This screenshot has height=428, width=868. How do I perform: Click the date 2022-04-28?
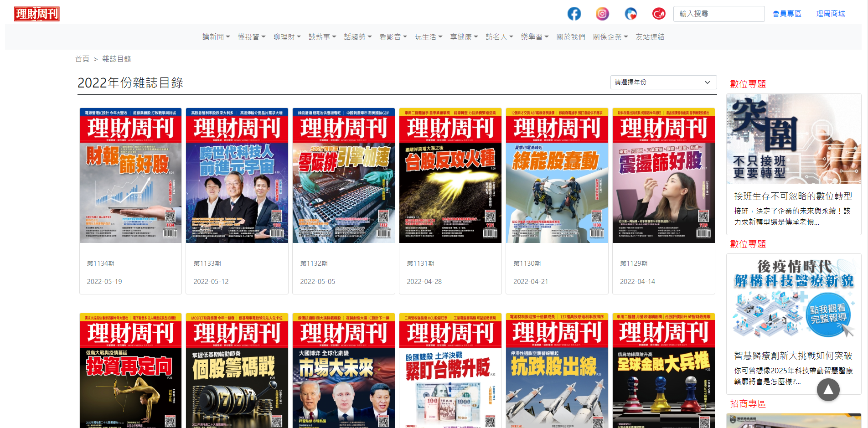[x=424, y=282]
